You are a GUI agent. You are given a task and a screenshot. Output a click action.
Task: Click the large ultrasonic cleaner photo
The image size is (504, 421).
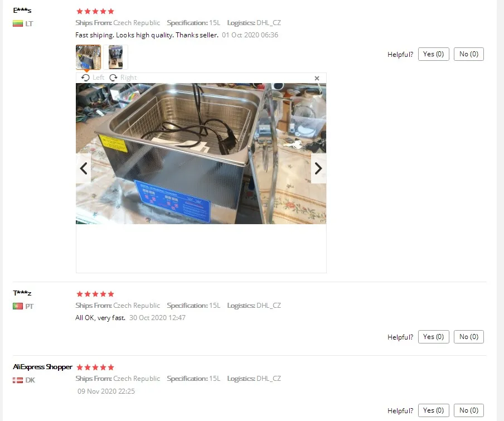(x=201, y=153)
